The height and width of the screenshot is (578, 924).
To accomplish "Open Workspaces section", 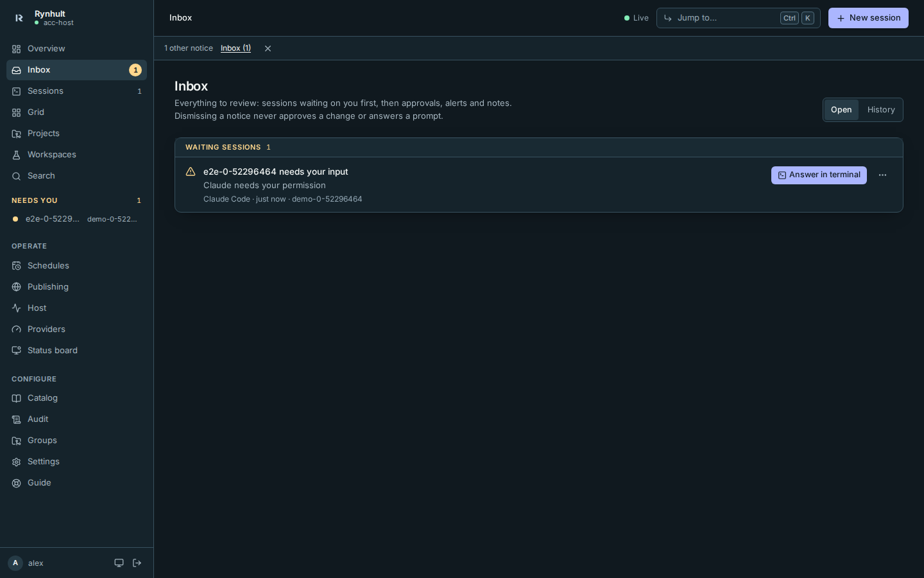I will click(76, 155).
